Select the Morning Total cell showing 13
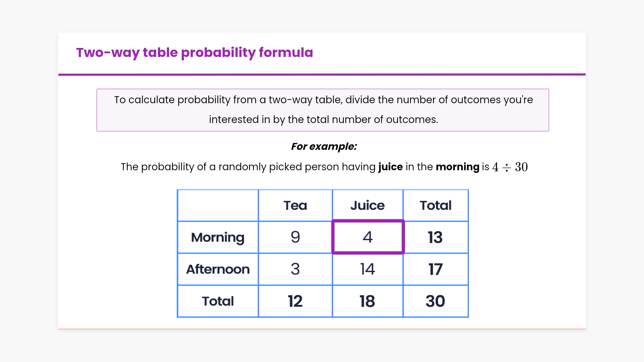Screen dimensions: 644x362 tap(435, 237)
